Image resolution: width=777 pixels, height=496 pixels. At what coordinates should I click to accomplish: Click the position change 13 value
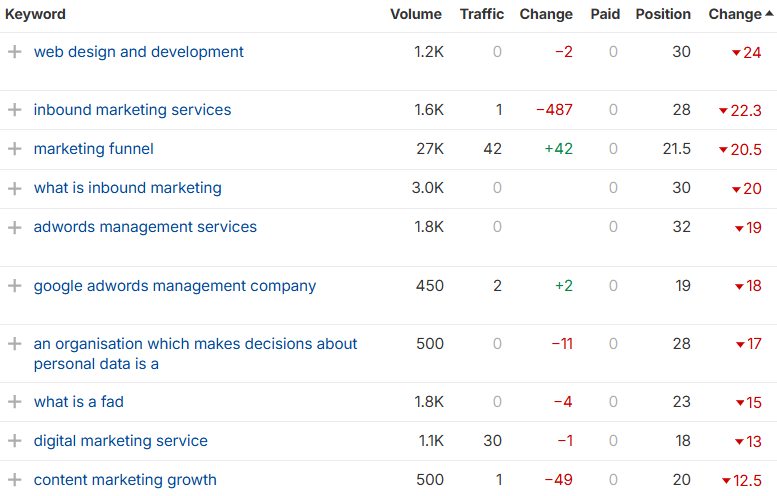[x=748, y=442]
